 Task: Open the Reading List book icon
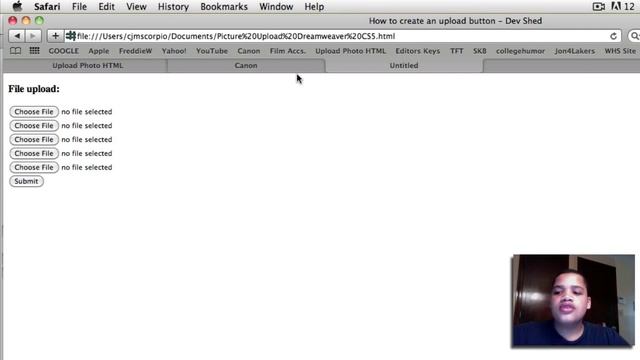coord(16,51)
